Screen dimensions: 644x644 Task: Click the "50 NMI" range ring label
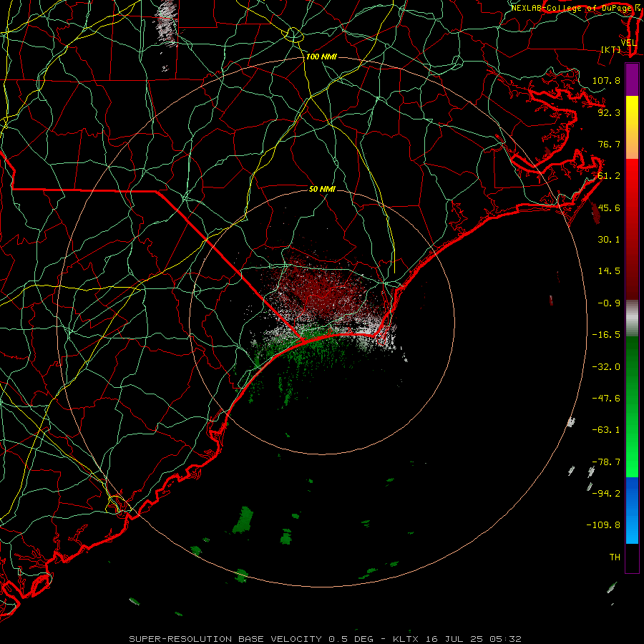[x=322, y=189]
